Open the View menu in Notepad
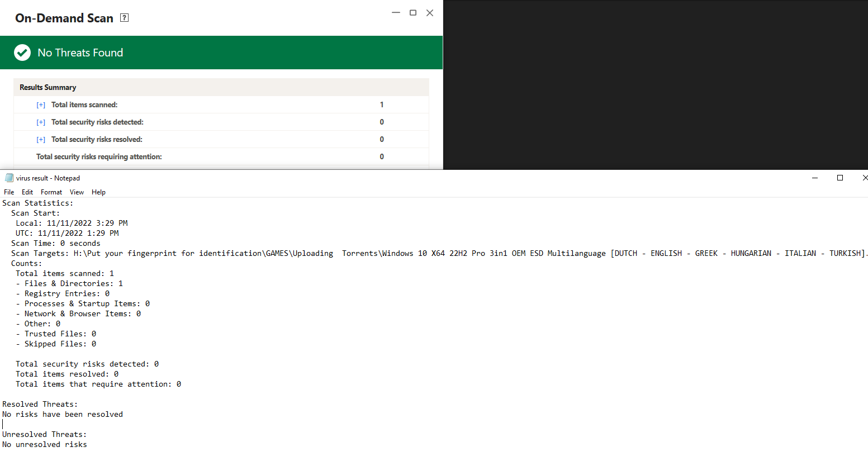This screenshot has height=466, width=868. click(77, 192)
